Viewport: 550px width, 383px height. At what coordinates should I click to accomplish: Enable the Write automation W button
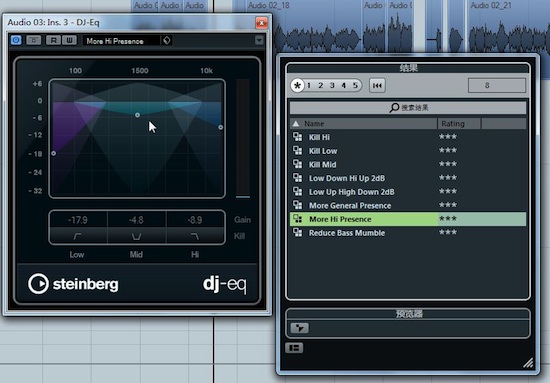click(69, 40)
